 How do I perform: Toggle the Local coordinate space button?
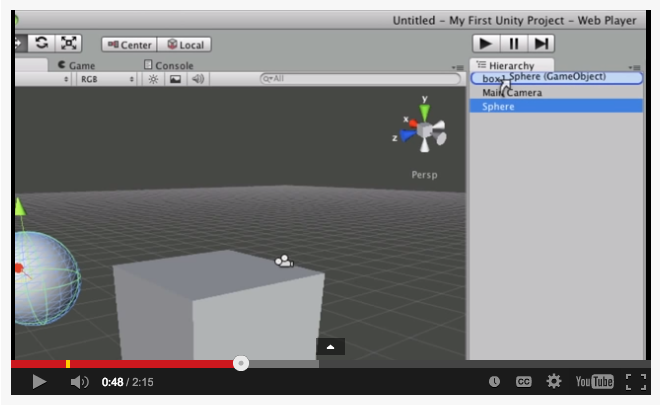(184, 45)
